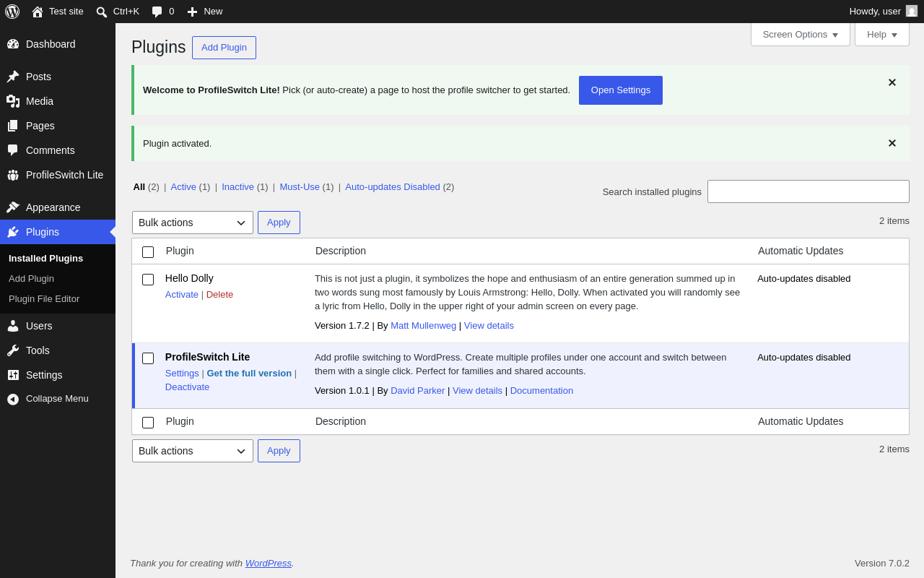Show Auto-updates Disabled plugins
This screenshot has height=578, width=924.
pyautogui.click(x=393, y=187)
